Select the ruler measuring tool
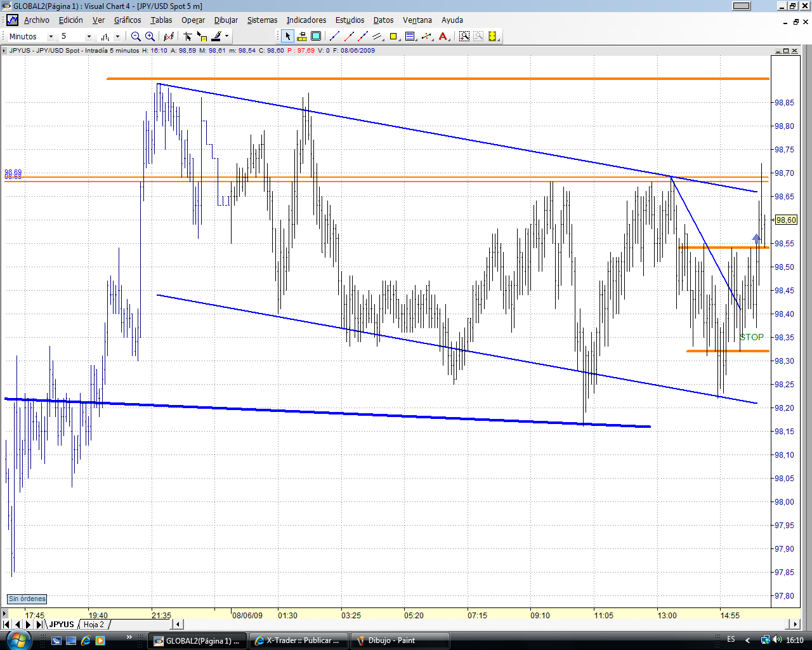The height and width of the screenshot is (650, 812). (x=302, y=36)
